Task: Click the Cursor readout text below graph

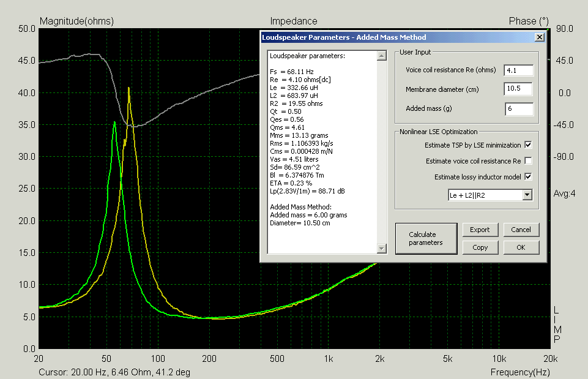Action: [114, 372]
